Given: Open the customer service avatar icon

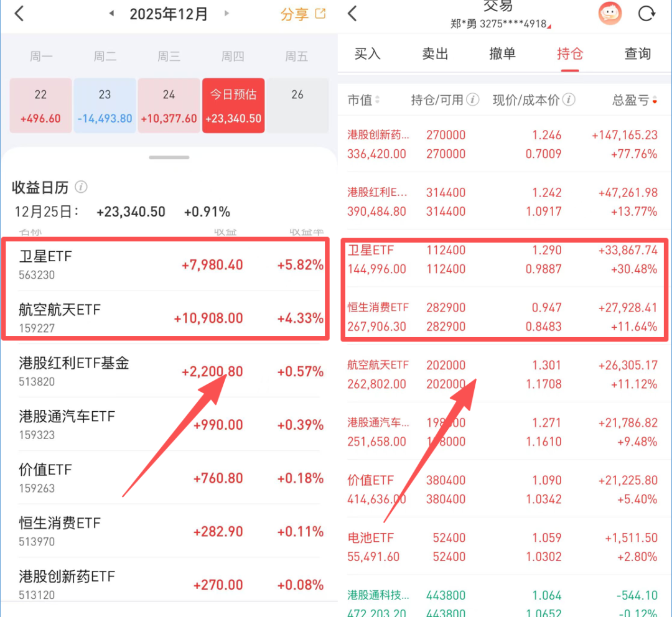Looking at the screenshot, I should tap(610, 13).
